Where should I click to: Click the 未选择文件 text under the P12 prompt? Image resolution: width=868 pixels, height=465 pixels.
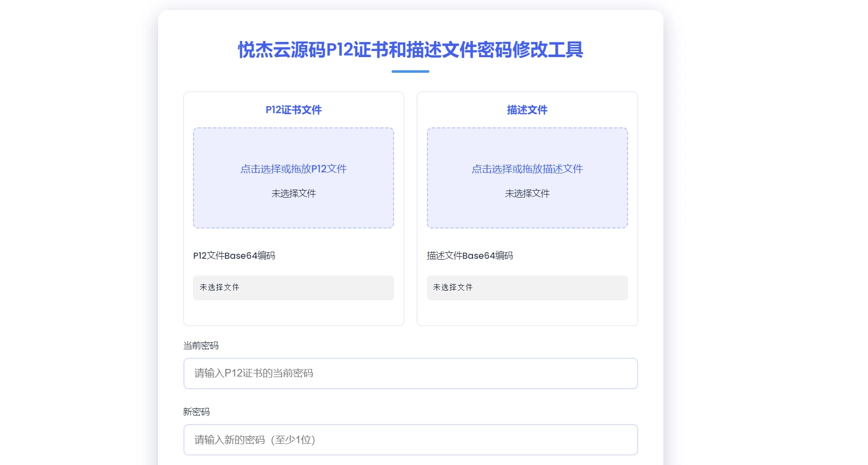click(x=293, y=193)
